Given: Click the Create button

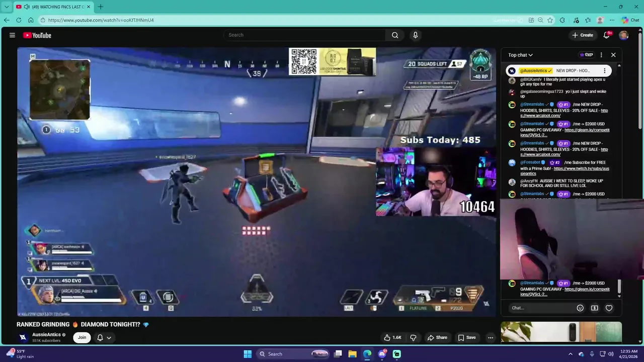Looking at the screenshot, I should tap(583, 35).
